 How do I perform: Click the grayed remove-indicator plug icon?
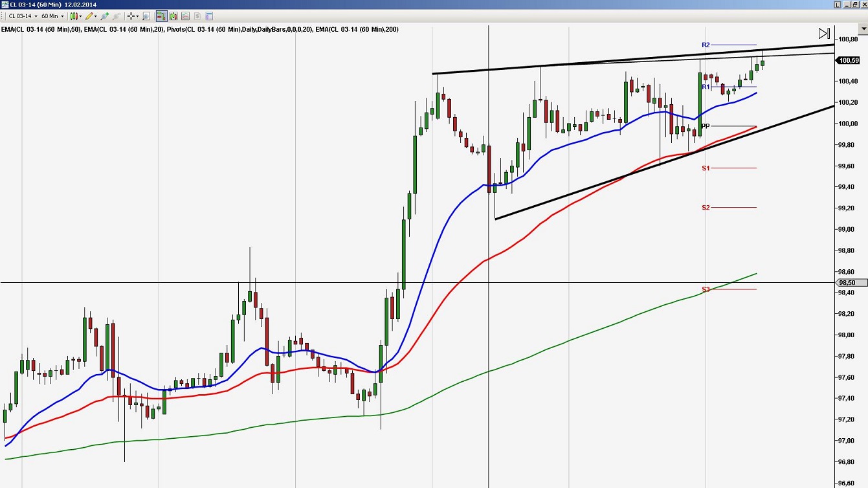click(x=116, y=16)
